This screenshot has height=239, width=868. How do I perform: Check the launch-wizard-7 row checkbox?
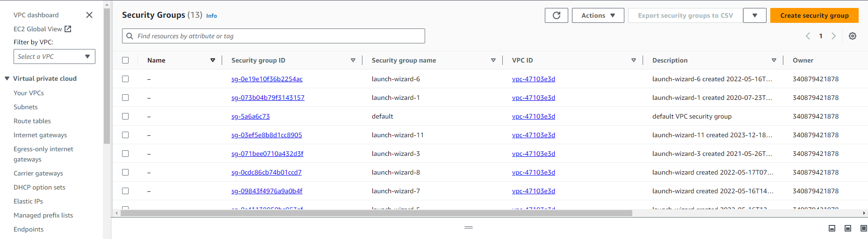click(x=125, y=191)
